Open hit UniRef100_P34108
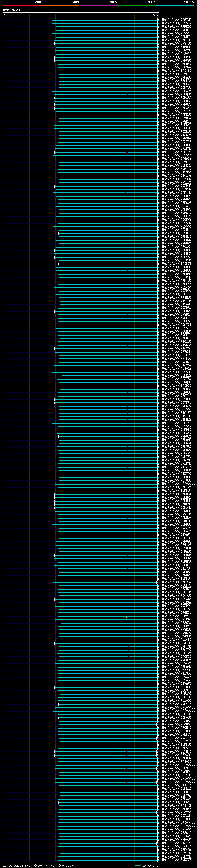 pos(177,545)
